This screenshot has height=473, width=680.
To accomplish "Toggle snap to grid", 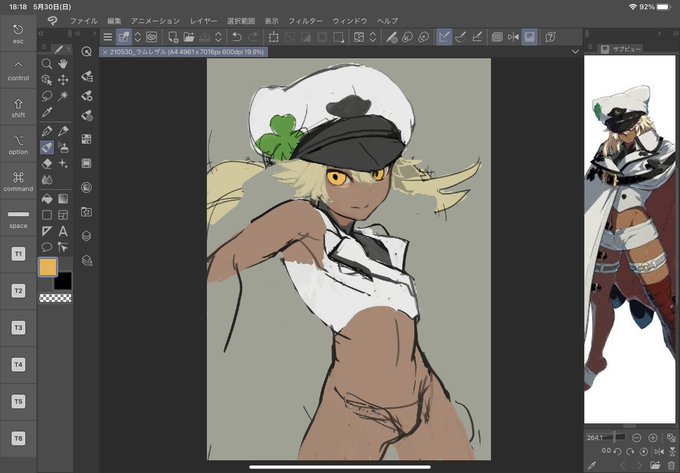I will click(477, 37).
